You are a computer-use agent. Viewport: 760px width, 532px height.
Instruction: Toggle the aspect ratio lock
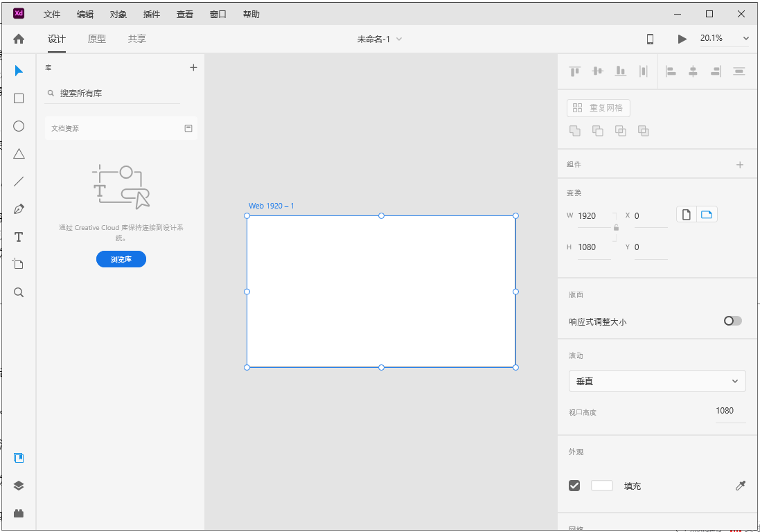[616, 227]
